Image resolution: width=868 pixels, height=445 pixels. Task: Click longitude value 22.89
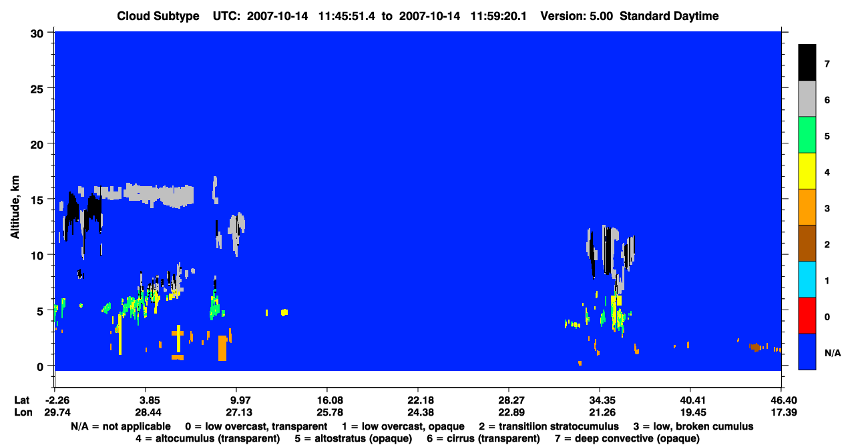(x=509, y=412)
